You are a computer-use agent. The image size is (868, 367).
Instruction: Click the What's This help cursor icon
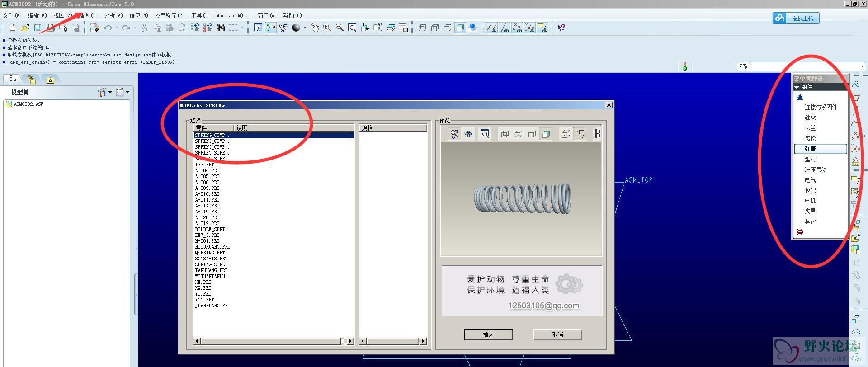[561, 28]
